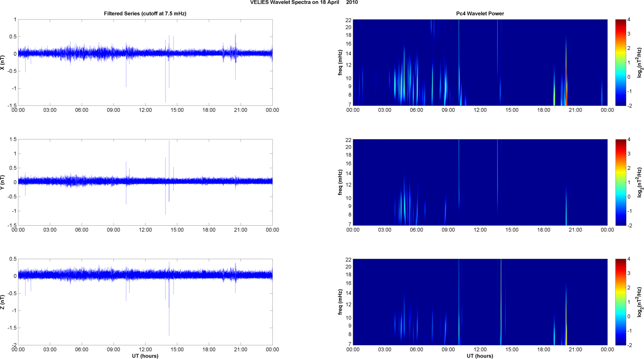Image resolution: width=644 pixels, height=359 pixels.
Task: Click the top spectrogram's colorbar
Action: click(x=620, y=62)
